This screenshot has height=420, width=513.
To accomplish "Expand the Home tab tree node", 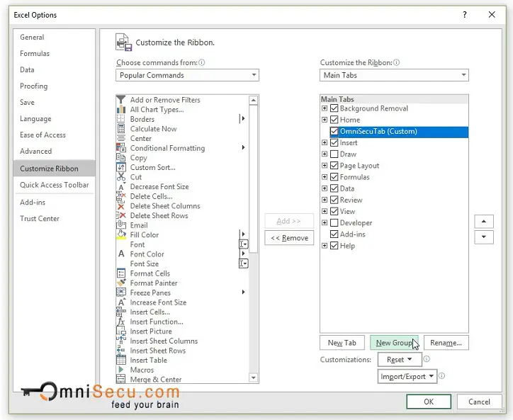I will click(x=325, y=120).
